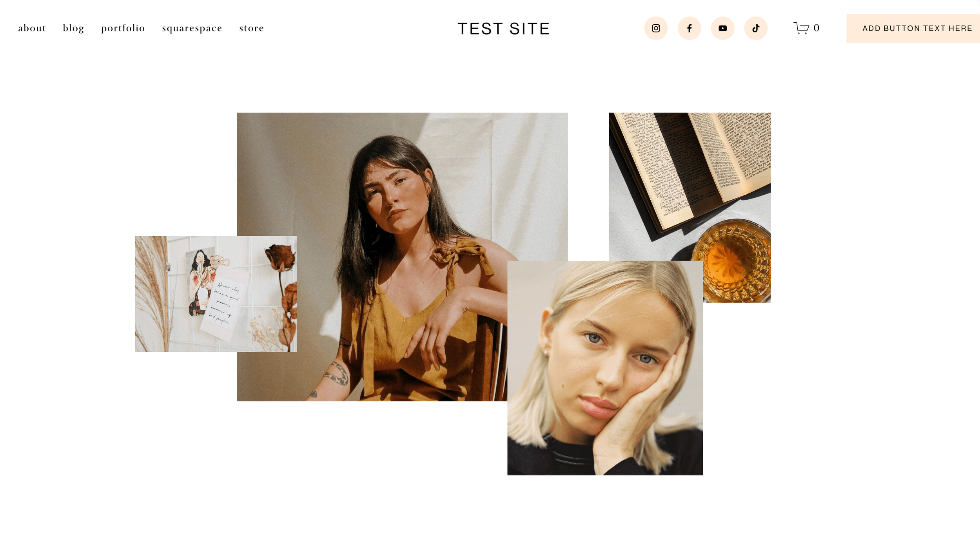The image size is (980, 535).
Task: Open the TikTok social icon
Action: point(756,28)
